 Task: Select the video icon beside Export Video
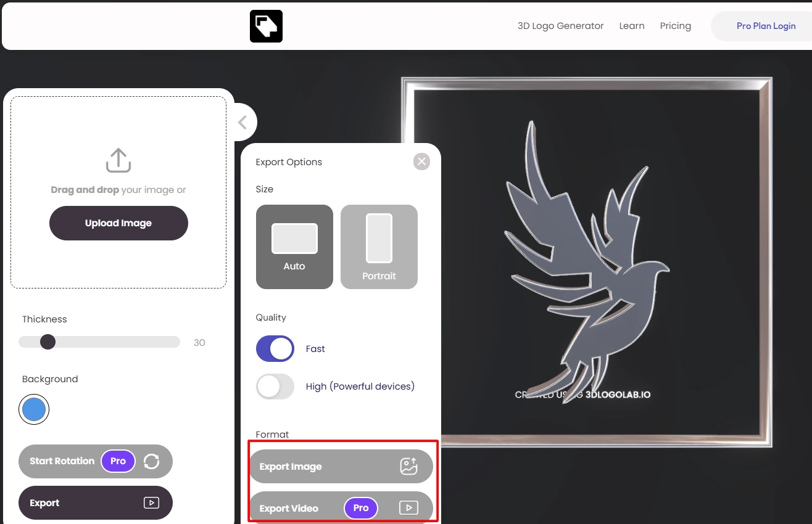(408, 508)
